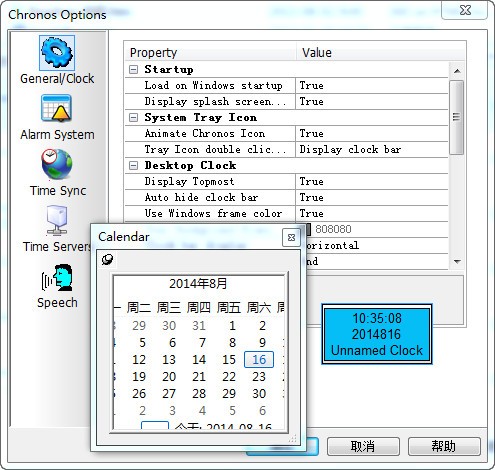Select August 16 in the calendar

click(259, 359)
